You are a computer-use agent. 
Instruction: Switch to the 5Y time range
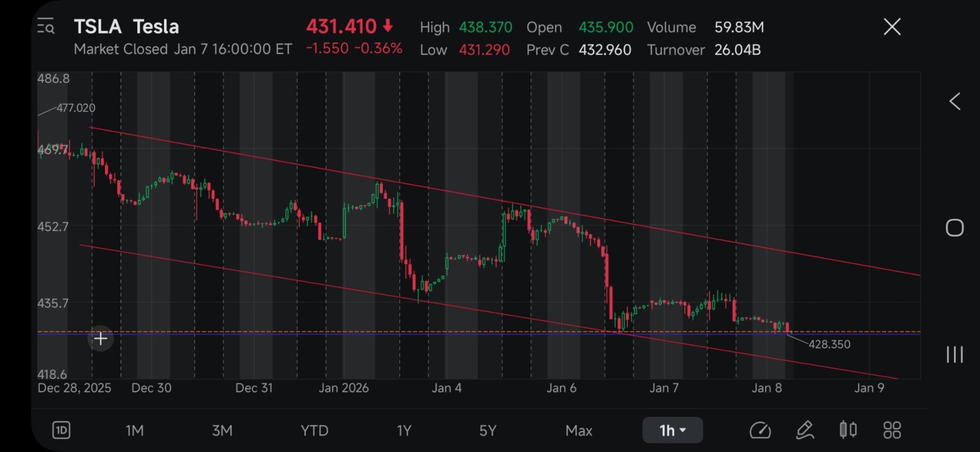488,431
